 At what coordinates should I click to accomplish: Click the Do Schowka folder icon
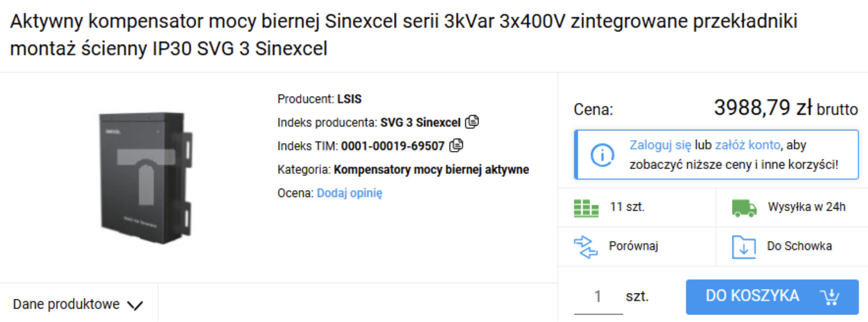click(743, 247)
